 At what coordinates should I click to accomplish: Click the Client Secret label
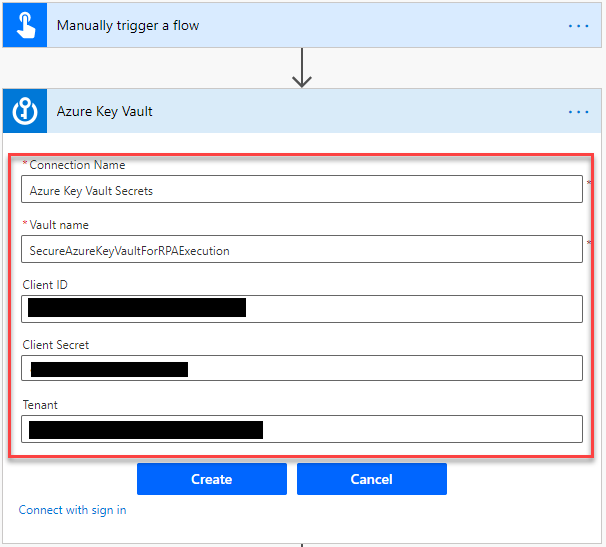point(56,345)
